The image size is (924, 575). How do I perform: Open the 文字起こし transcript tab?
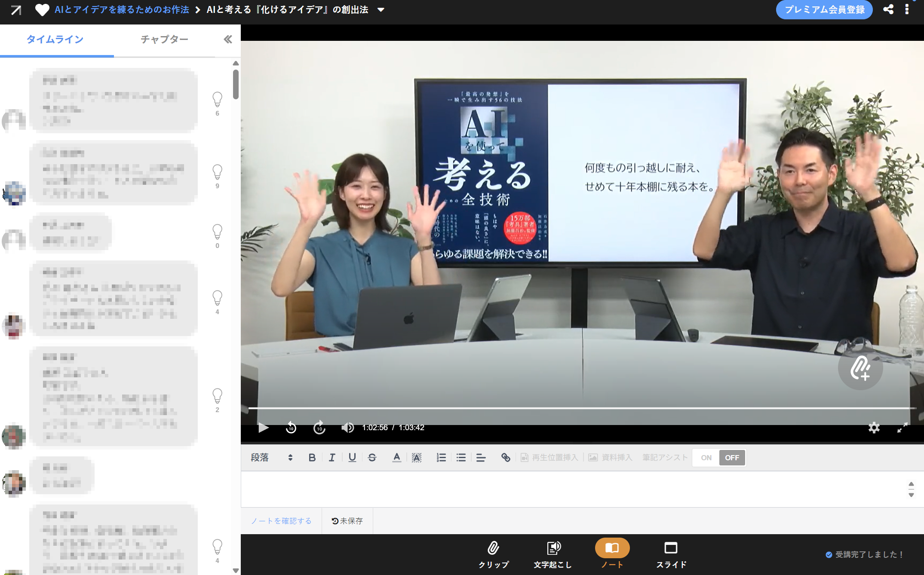[553, 554]
